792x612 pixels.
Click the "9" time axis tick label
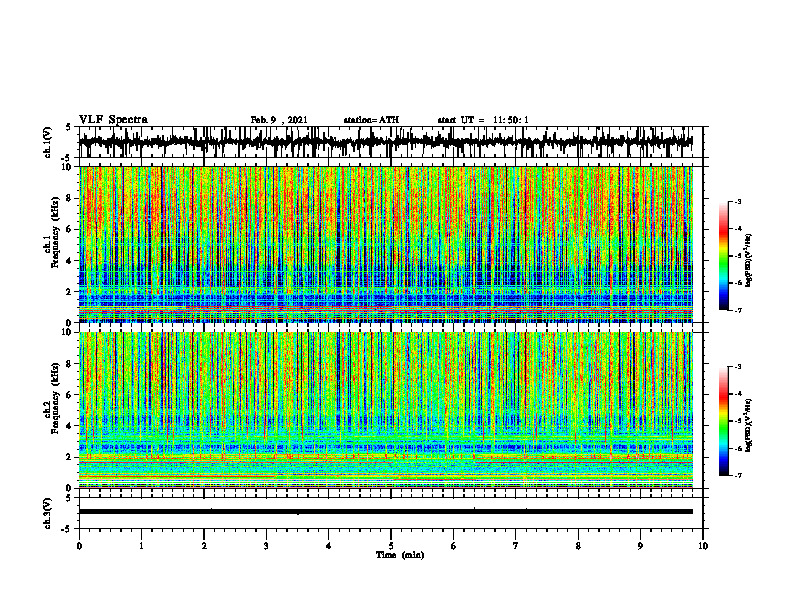click(640, 546)
